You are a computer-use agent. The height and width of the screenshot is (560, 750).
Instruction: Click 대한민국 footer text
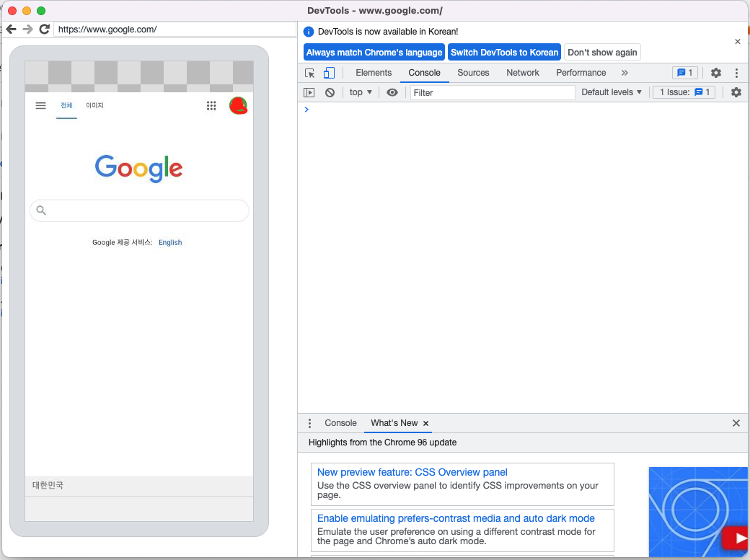click(48, 485)
